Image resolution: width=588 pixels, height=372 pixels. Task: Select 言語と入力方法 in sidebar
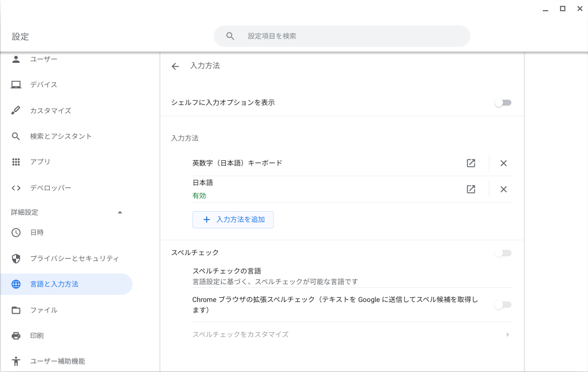click(x=66, y=284)
